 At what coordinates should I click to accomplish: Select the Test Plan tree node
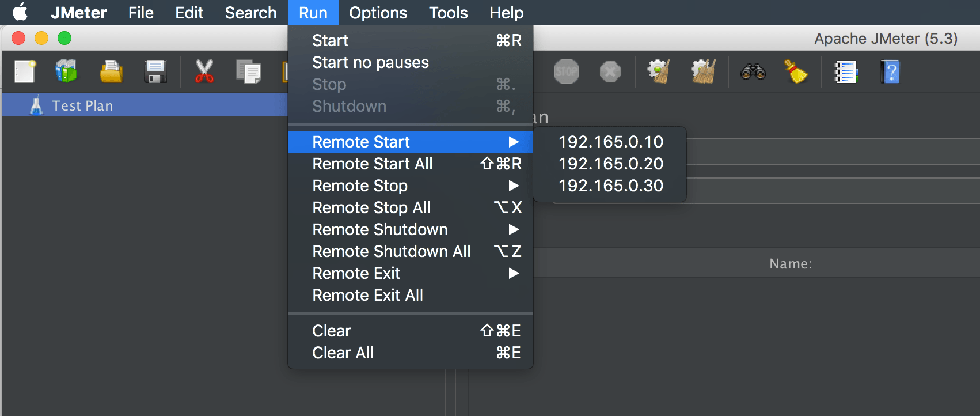[82, 105]
